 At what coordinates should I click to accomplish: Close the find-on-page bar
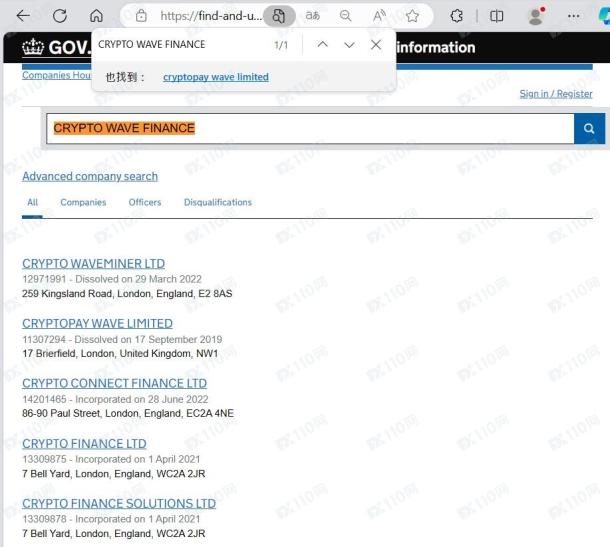tap(376, 45)
